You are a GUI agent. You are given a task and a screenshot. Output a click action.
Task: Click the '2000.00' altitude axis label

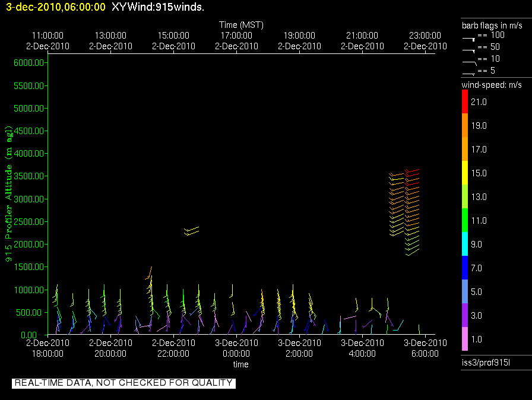pos(29,245)
